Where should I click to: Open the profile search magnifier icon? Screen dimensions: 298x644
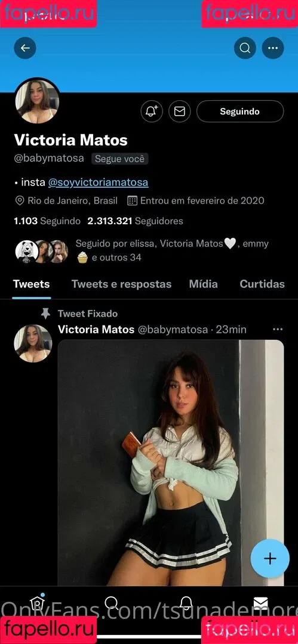pos(245,48)
